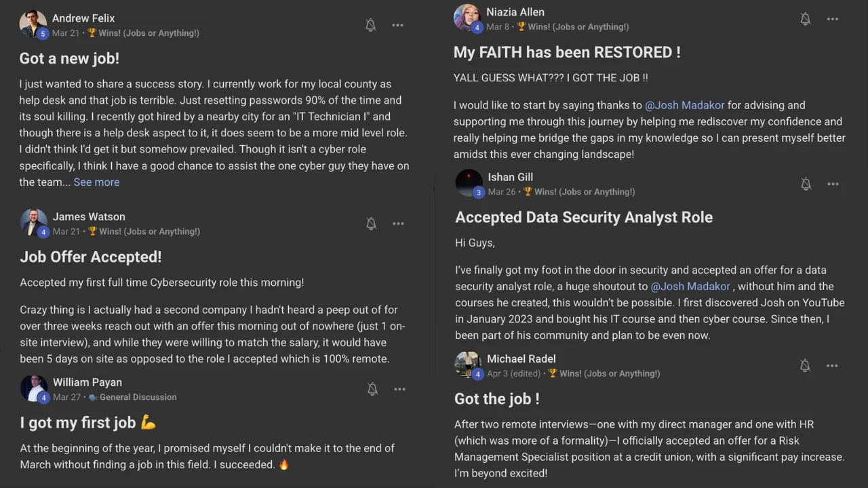Click the ellipsis icon on William Payan's post
The height and width of the screenshot is (488, 868).
click(x=399, y=389)
